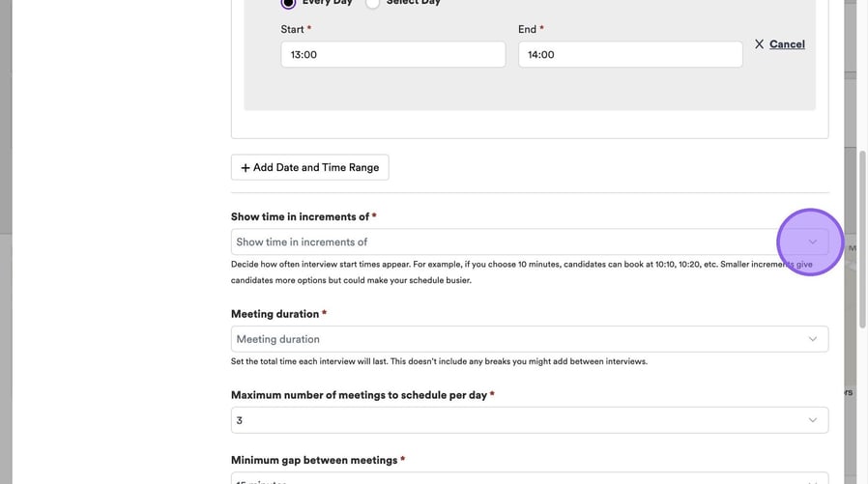
Task: Click the "Meeting duration" field label
Action: pyautogui.click(x=275, y=314)
